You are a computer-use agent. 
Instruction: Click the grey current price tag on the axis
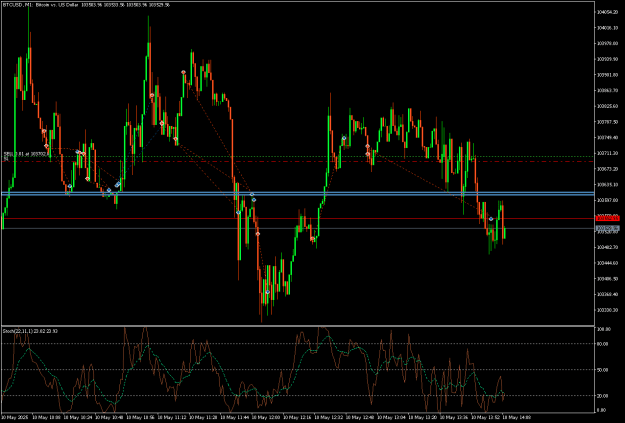point(607,228)
